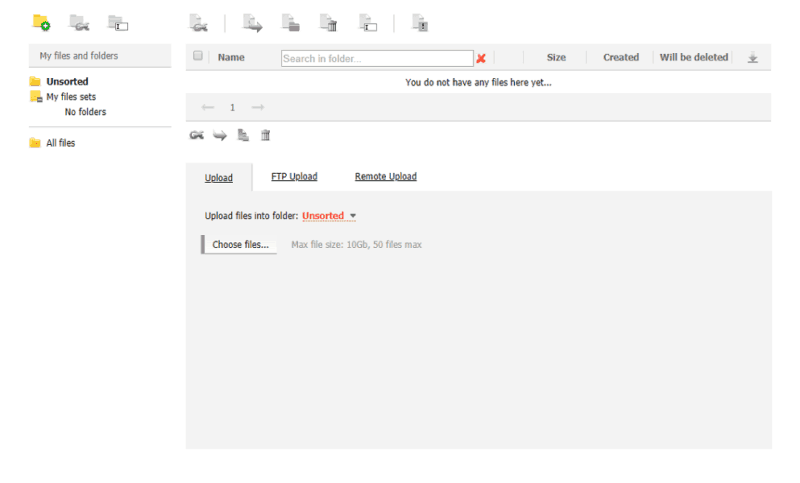Open My files sets in sidebar

(70, 97)
